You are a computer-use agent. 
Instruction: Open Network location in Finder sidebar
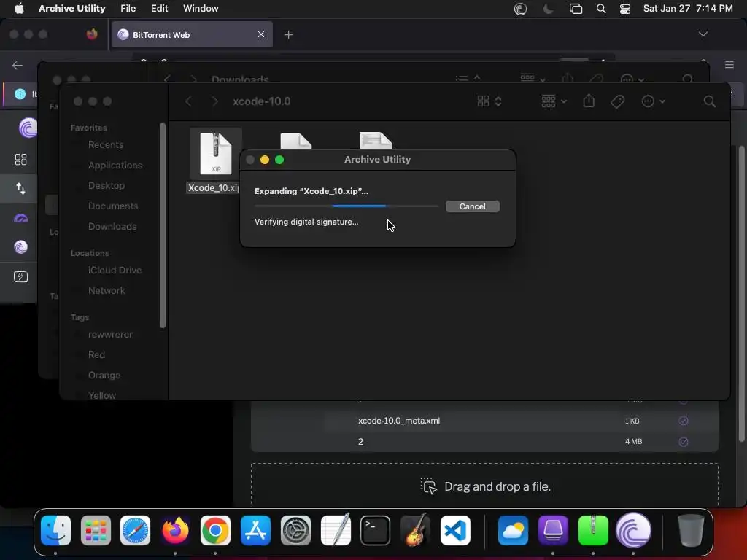point(107,290)
